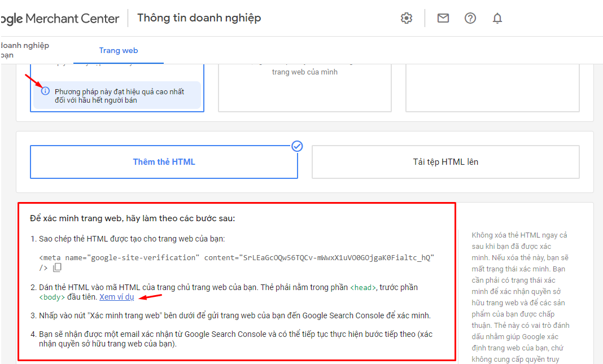This screenshot has width=603, height=364.
Task: Click the side note about keeping HTML tag
Action: click(x=519, y=293)
